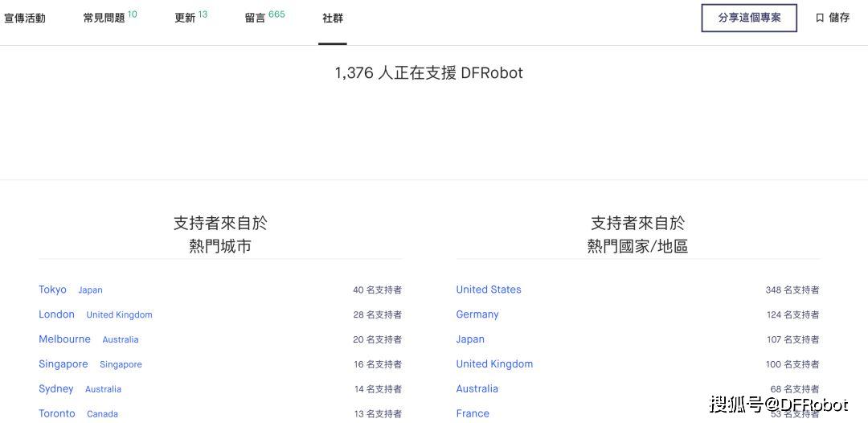Open the Tokyo city link
This screenshot has width=868, height=423.
[x=52, y=290]
